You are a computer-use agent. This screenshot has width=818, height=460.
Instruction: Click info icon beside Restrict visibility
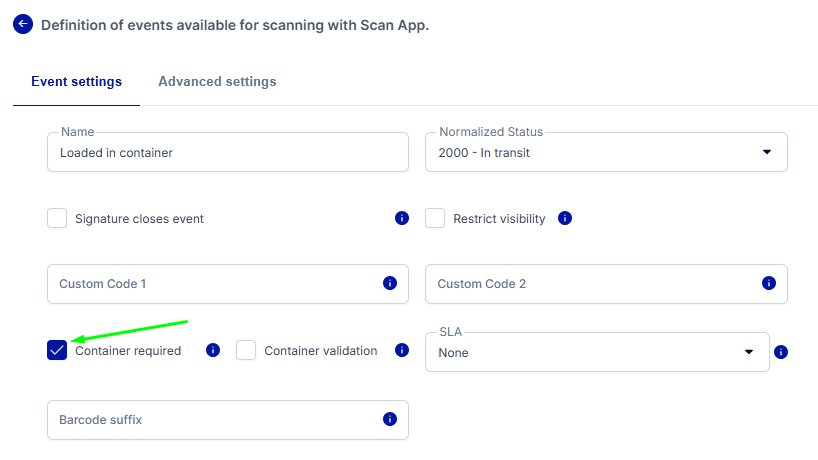click(565, 218)
